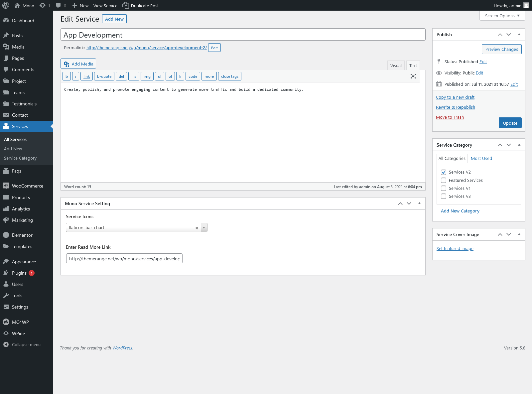Click the Collapse menu arrow icon
This screenshot has height=394, width=532.
(x=6, y=344)
